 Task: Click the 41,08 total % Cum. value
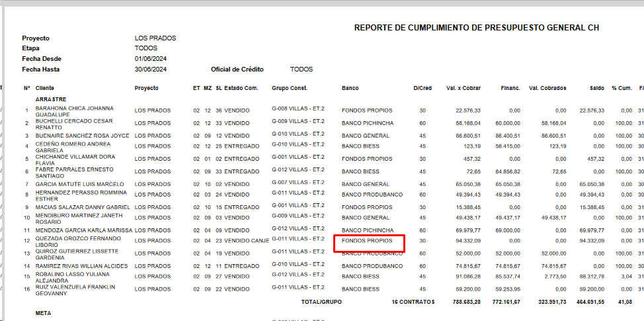619,302
